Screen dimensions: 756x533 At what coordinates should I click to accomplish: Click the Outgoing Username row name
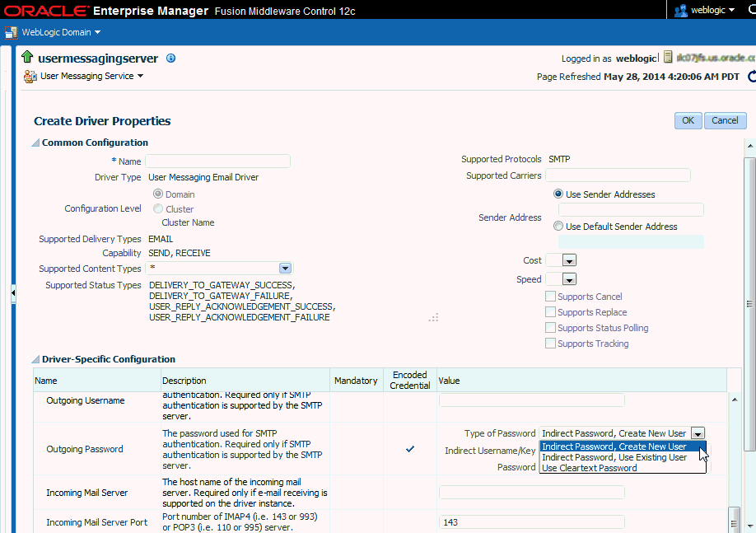[x=86, y=400]
